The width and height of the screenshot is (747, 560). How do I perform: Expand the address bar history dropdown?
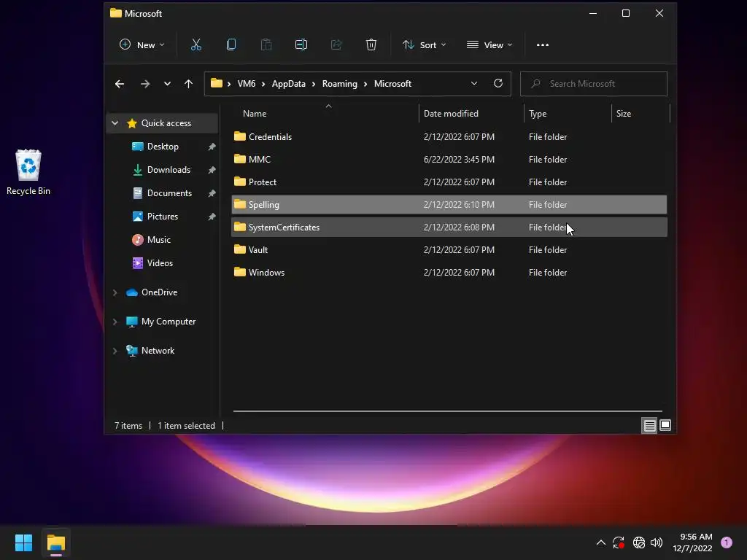point(474,83)
